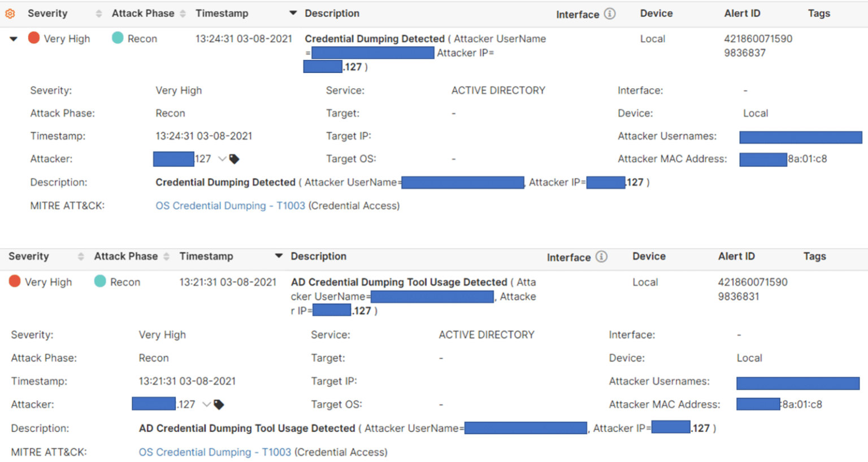Open the chevron dropdown next to Attacker IP

223,159
